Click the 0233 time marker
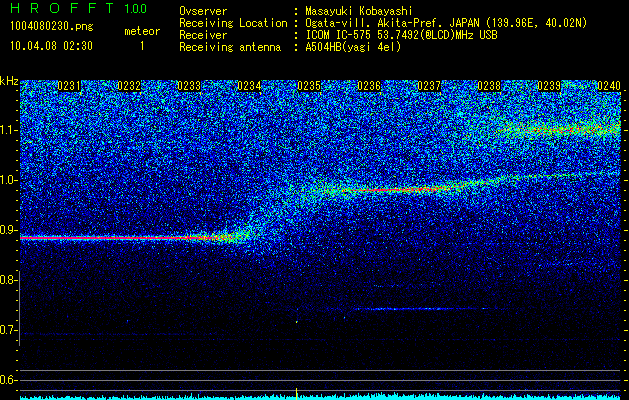The width and height of the screenshot is (629, 400). [x=189, y=86]
